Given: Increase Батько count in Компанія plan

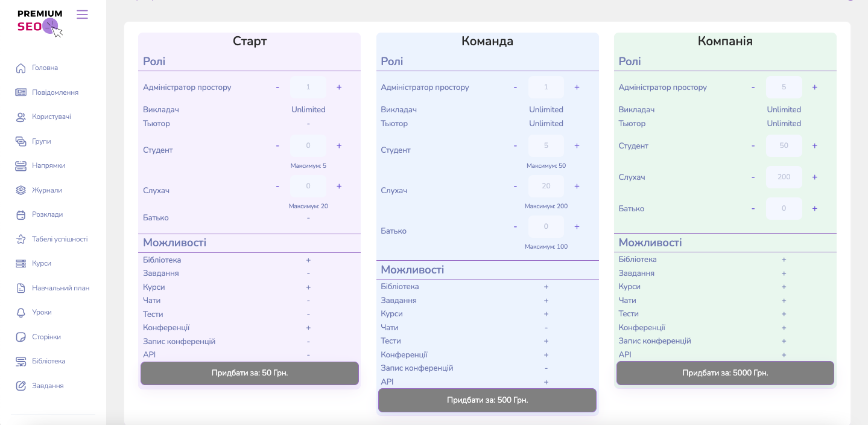Looking at the screenshot, I should coord(814,208).
